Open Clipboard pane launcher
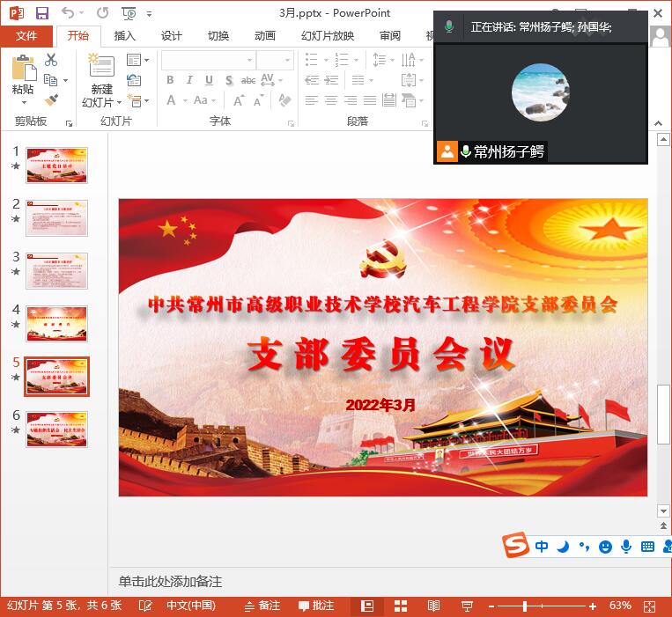672x617 pixels. [x=69, y=124]
